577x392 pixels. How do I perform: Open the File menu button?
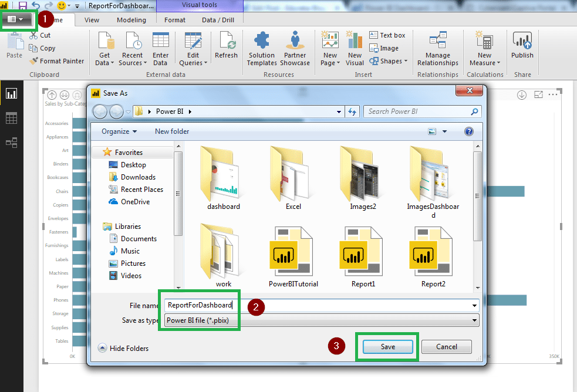coord(16,19)
